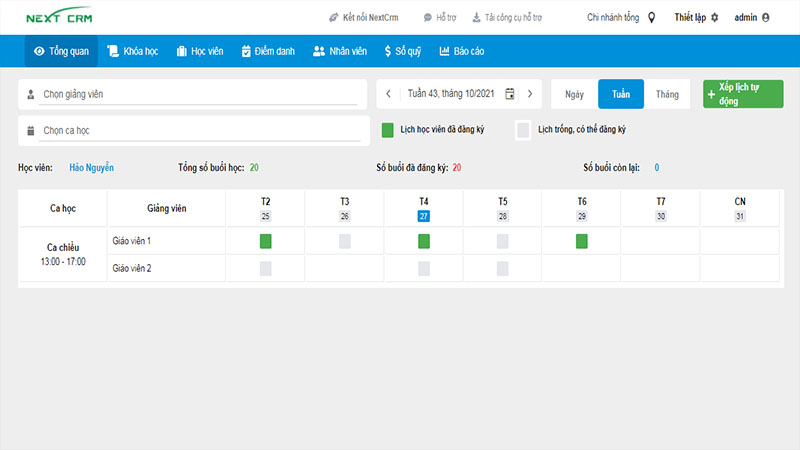
Task: Select date 27 under T4 header
Action: [424, 216]
